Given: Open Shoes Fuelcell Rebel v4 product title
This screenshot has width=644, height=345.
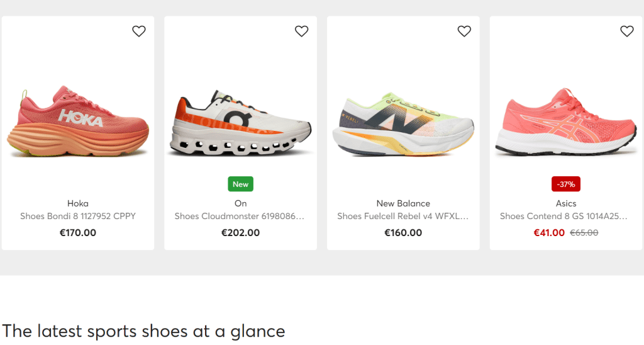Looking at the screenshot, I should 403,216.
